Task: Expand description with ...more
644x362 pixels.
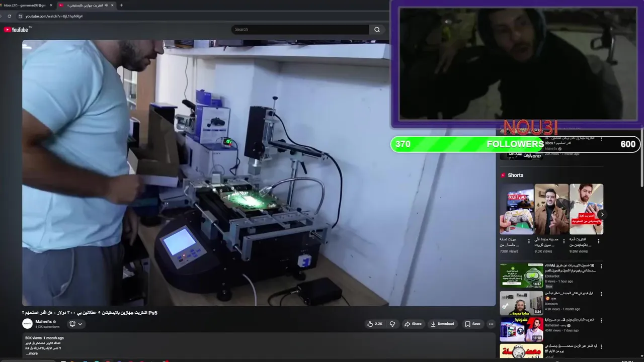Action: point(32,353)
